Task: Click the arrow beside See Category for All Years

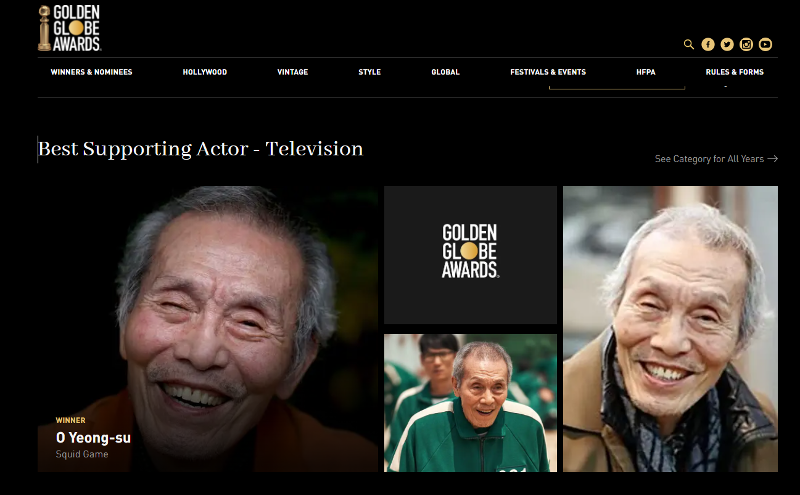Action: click(x=772, y=159)
